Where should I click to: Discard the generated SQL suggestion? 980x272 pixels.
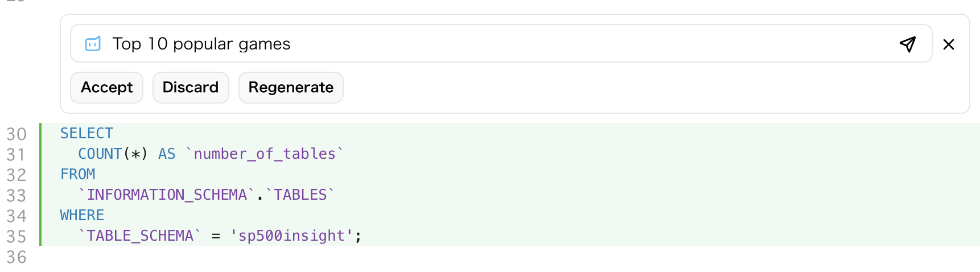191,88
